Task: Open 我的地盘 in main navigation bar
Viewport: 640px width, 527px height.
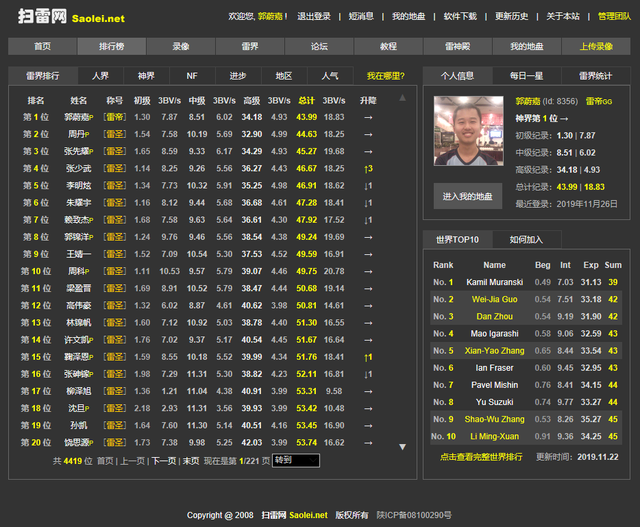Action: coord(527,46)
